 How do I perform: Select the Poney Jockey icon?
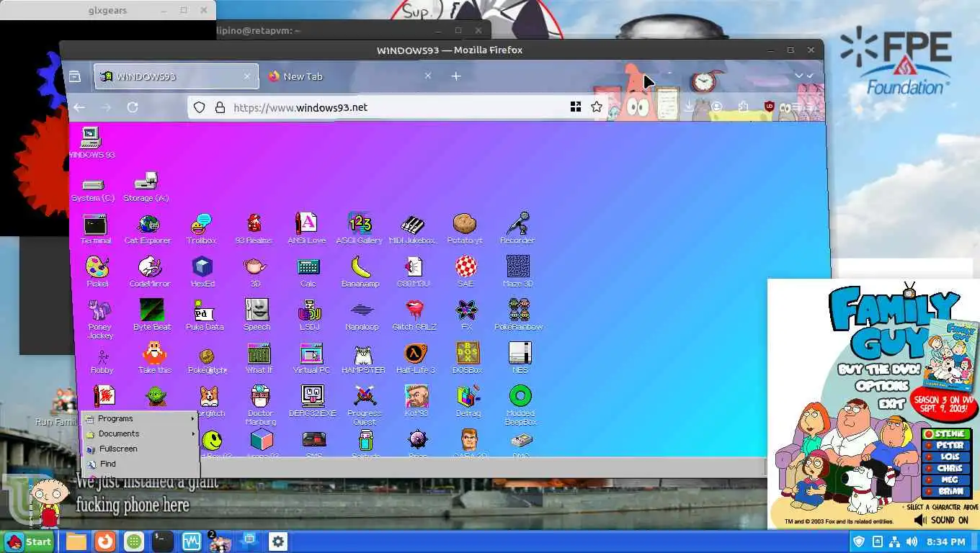[x=99, y=319]
